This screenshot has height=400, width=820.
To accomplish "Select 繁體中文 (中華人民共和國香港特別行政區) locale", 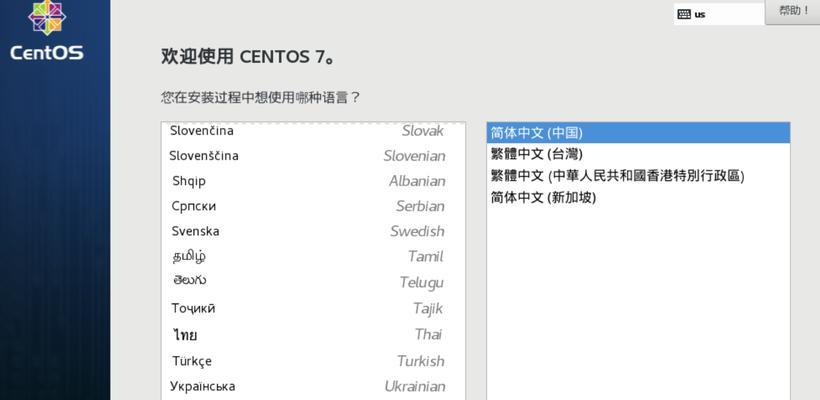I will 638,176.
